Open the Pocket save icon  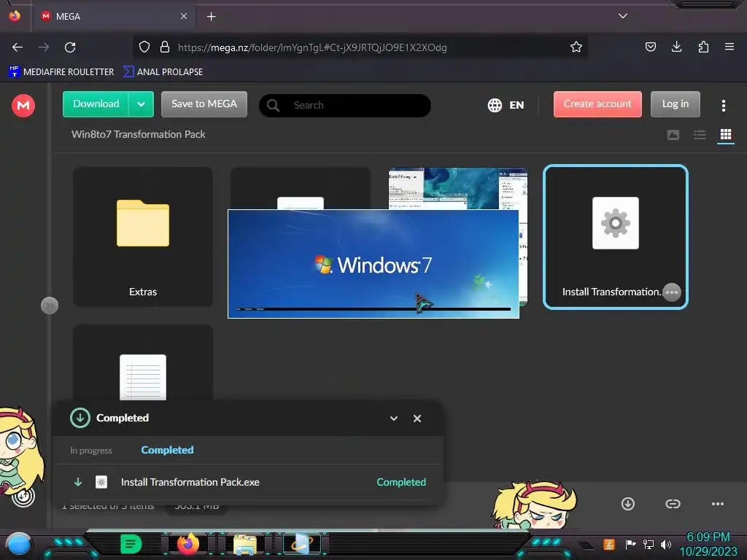coord(650,47)
